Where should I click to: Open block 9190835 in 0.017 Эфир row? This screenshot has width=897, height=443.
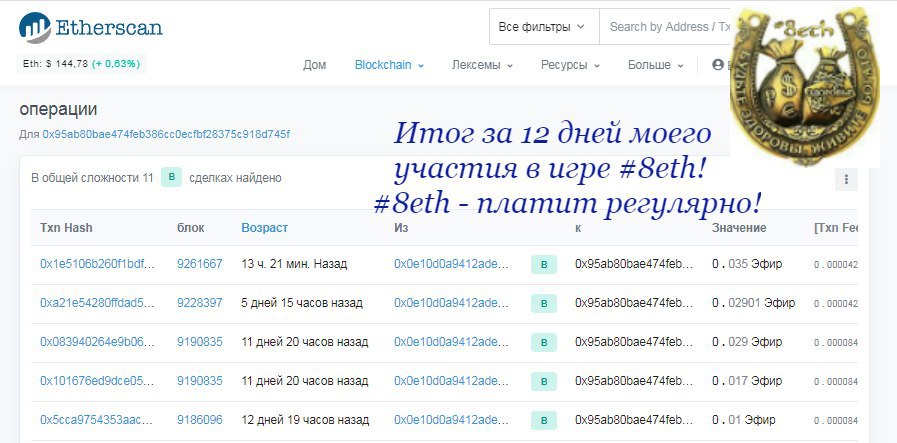pos(200,381)
